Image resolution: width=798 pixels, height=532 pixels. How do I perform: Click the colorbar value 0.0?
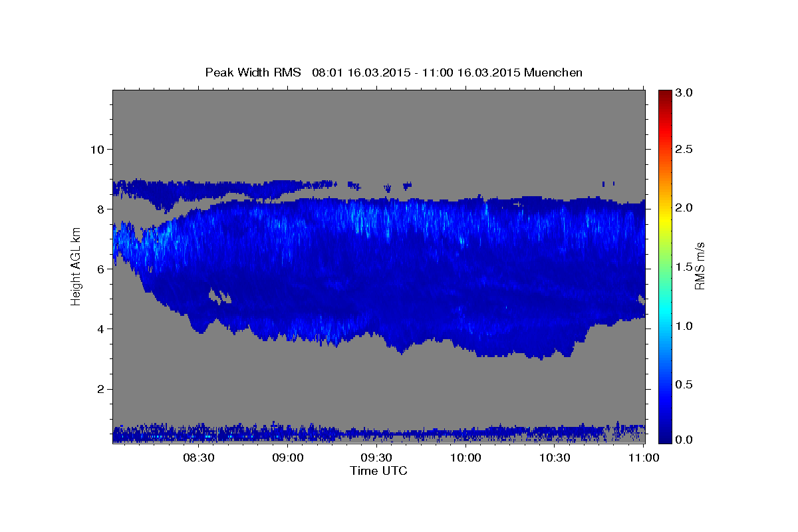coord(685,440)
